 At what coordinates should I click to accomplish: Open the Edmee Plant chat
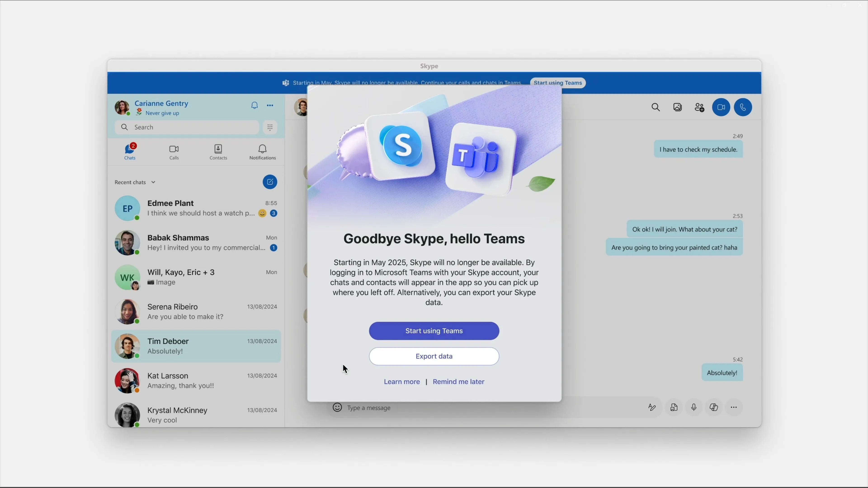(x=196, y=208)
